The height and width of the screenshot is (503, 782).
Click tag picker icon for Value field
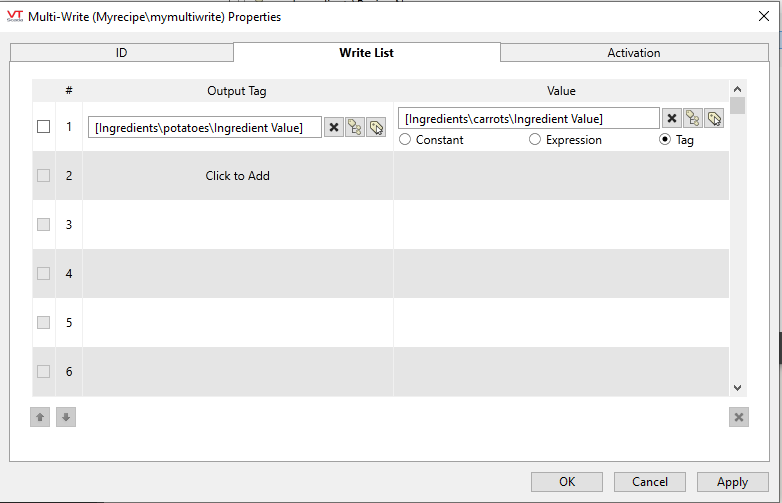click(714, 118)
